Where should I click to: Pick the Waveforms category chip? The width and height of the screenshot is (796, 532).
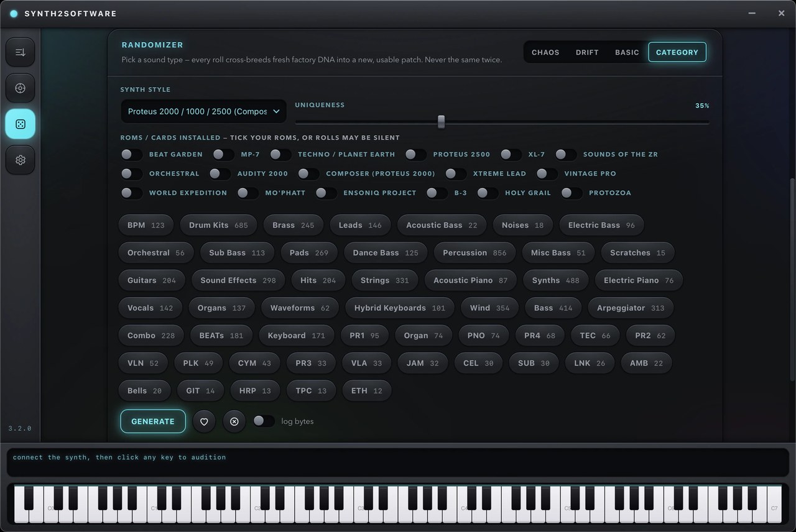(x=300, y=308)
